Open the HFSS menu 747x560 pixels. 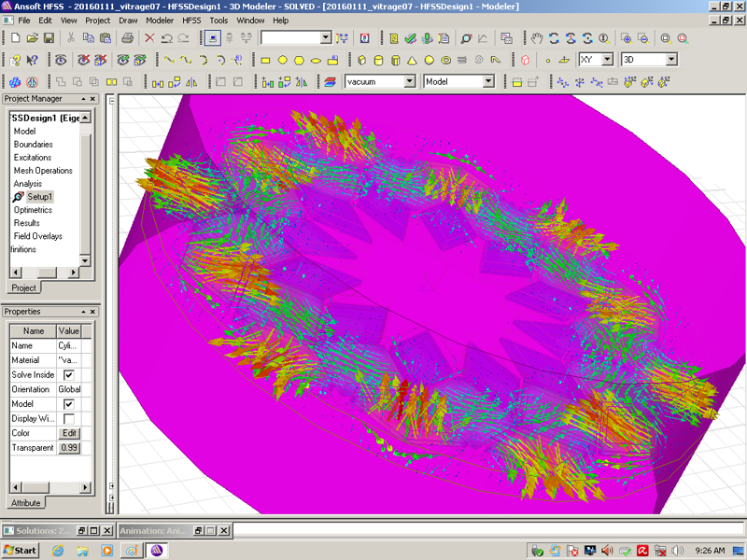click(190, 20)
